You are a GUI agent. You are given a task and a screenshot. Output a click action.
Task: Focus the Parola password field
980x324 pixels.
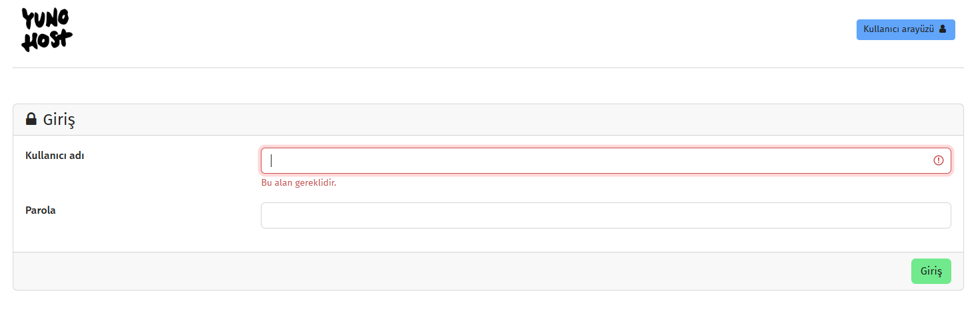(x=606, y=215)
